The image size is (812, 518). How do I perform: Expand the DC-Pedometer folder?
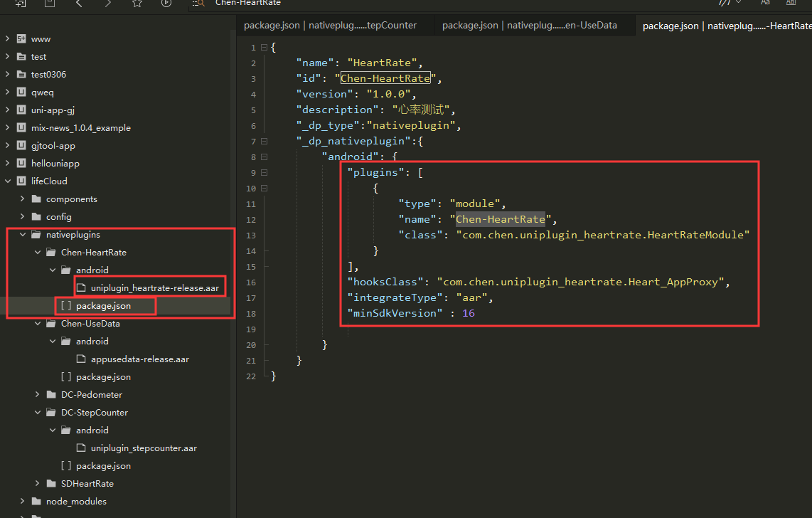click(x=37, y=395)
